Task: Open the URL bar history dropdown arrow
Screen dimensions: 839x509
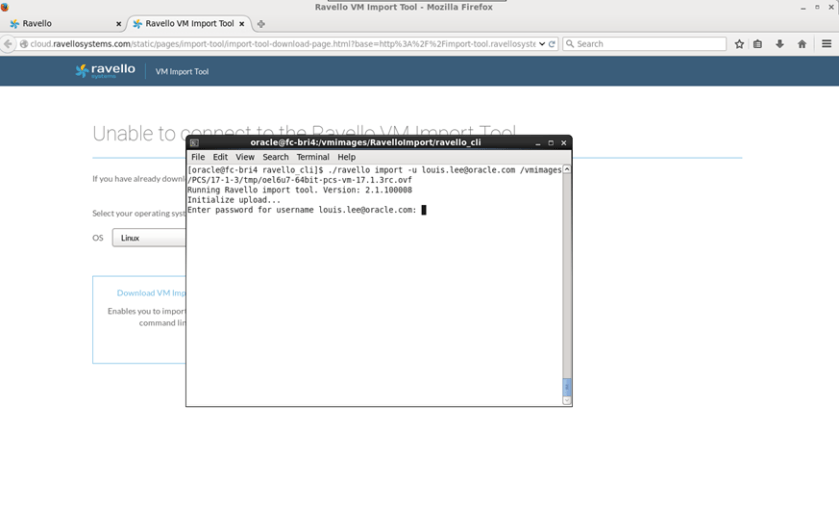Action: tap(542, 44)
